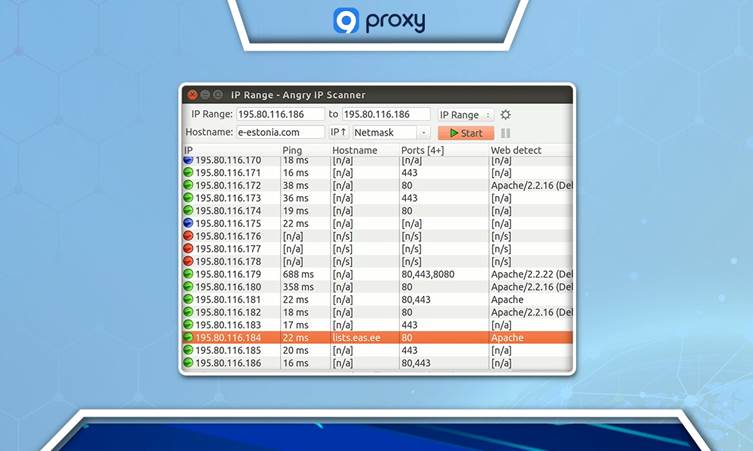The height and width of the screenshot is (451, 753).
Task: Click green status icon of 195.80.116.180
Action: 188,287
